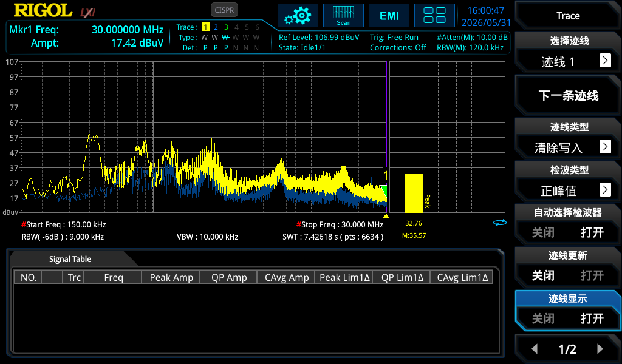Click the Peak Amp column header
Image resolution: width=622 pixels, height=364 pixels.
[171, 277]
